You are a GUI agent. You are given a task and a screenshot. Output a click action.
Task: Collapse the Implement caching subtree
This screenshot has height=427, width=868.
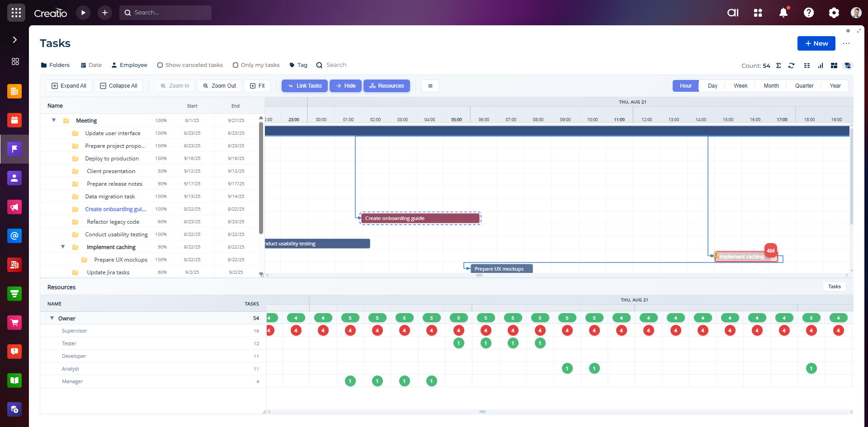coord(63,247)
